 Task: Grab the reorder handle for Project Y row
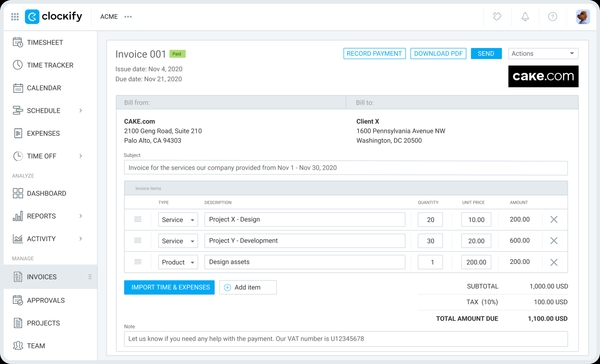click(x=138, y=240)
